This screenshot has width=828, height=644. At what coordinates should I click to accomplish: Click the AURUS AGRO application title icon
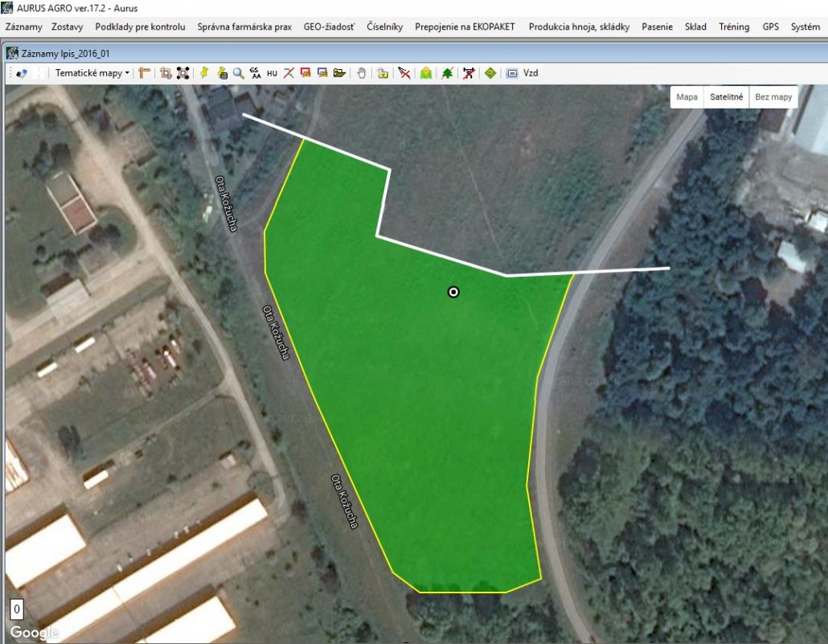pyautogui.click(x=7, y=8)
